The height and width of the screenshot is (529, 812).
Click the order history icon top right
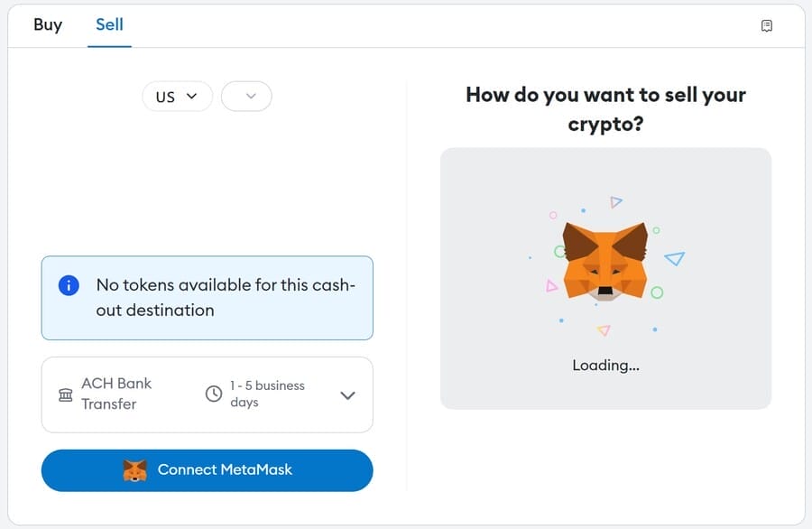point(767,25)
